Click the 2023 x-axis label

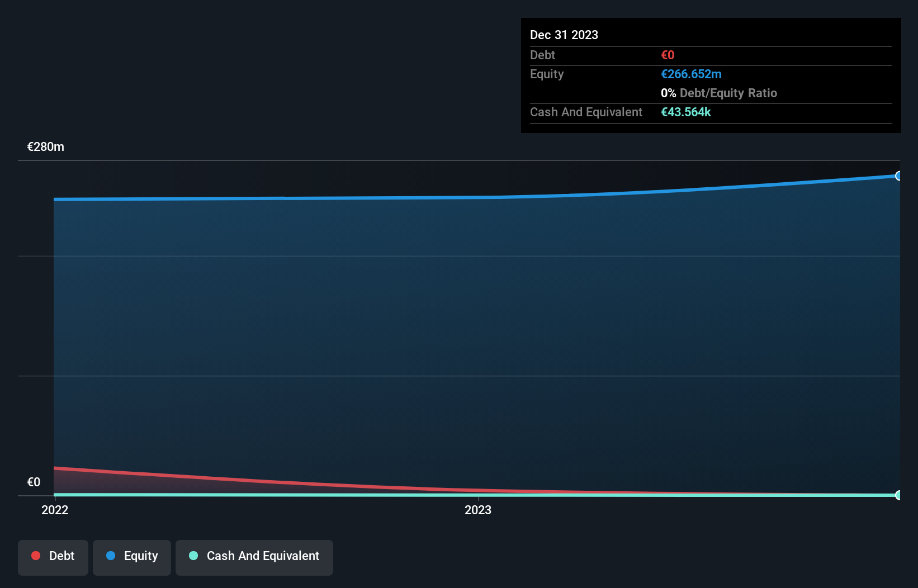478,510
